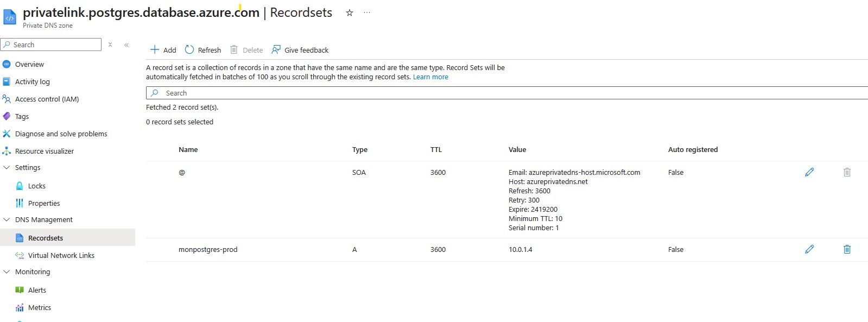Delete the monpostgres-prod record with trash icon
Viewport: 868px width, 322px height.
[847, 249]
